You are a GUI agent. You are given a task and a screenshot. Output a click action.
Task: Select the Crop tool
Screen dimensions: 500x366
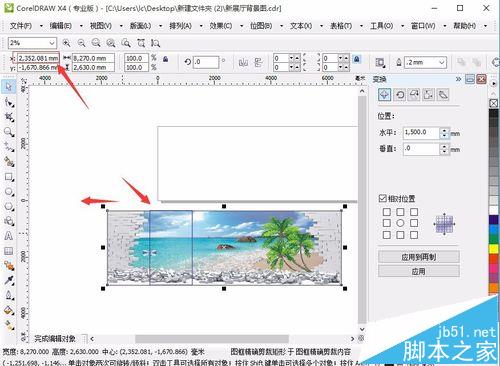[x=9, y=117]
